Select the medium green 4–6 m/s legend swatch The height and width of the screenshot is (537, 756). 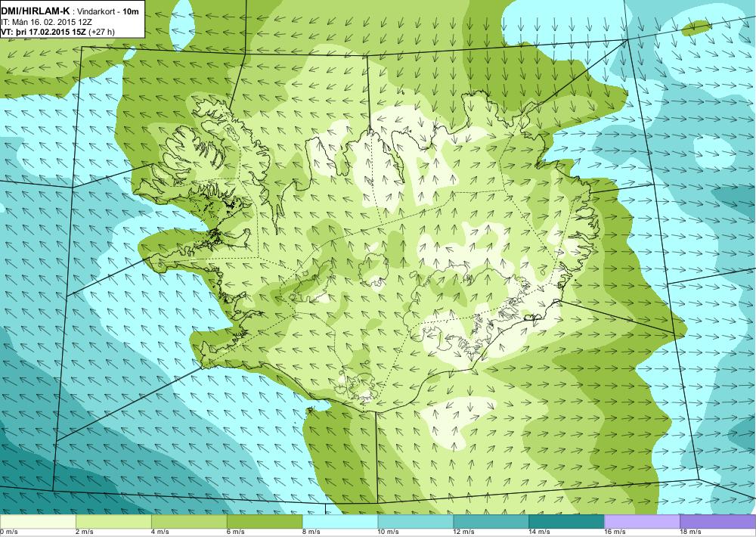189,522
